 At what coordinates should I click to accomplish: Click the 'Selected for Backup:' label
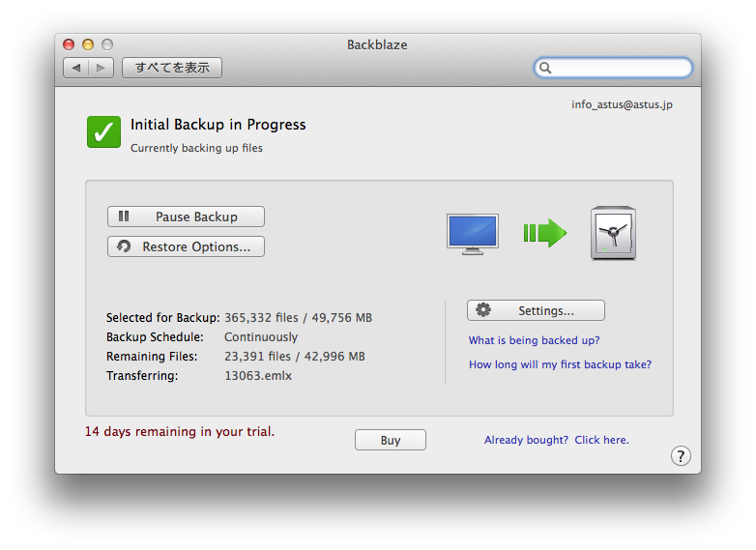tap(163, 318)
